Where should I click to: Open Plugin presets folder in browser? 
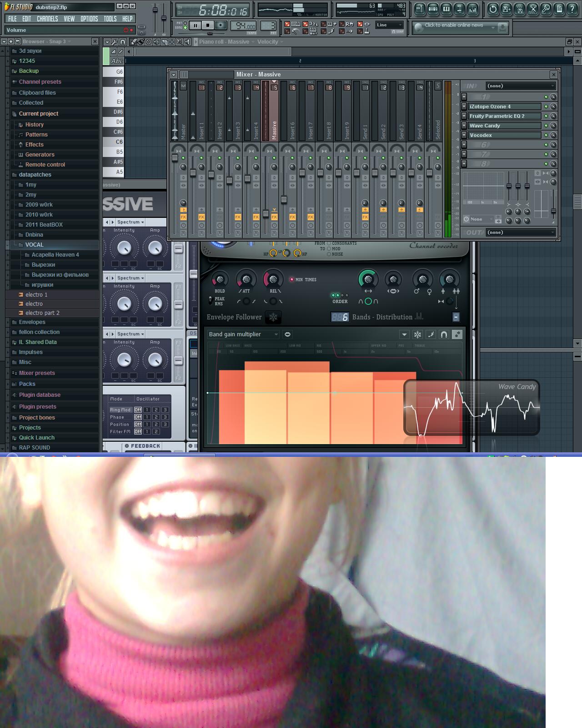(38, 407)
